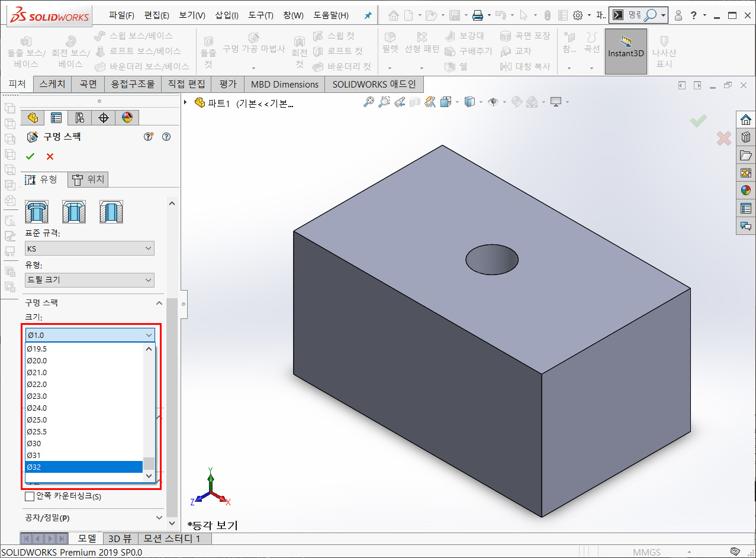Switch to the 3D 뷰 bottom tab
756x558 pixels.
point(120,538)
